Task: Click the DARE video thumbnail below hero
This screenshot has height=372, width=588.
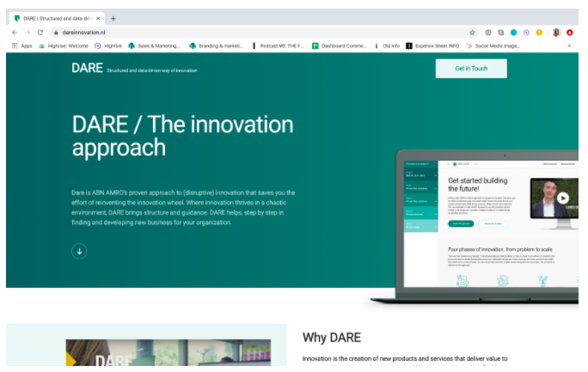Action: tap(168, 352)
